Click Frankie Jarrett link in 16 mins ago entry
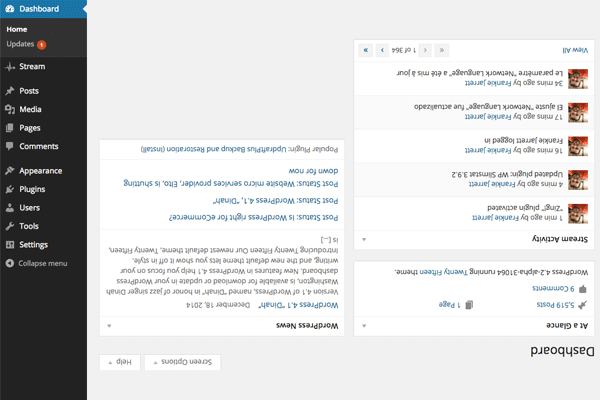 coord(488,150)
